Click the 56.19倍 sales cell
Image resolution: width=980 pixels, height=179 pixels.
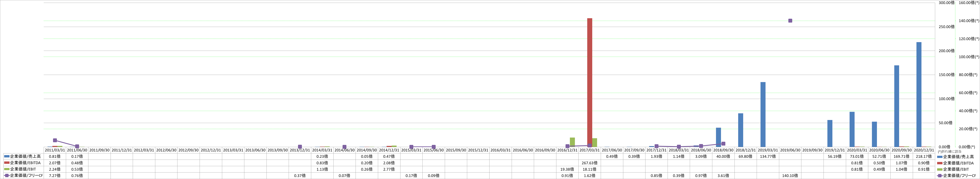835,157
